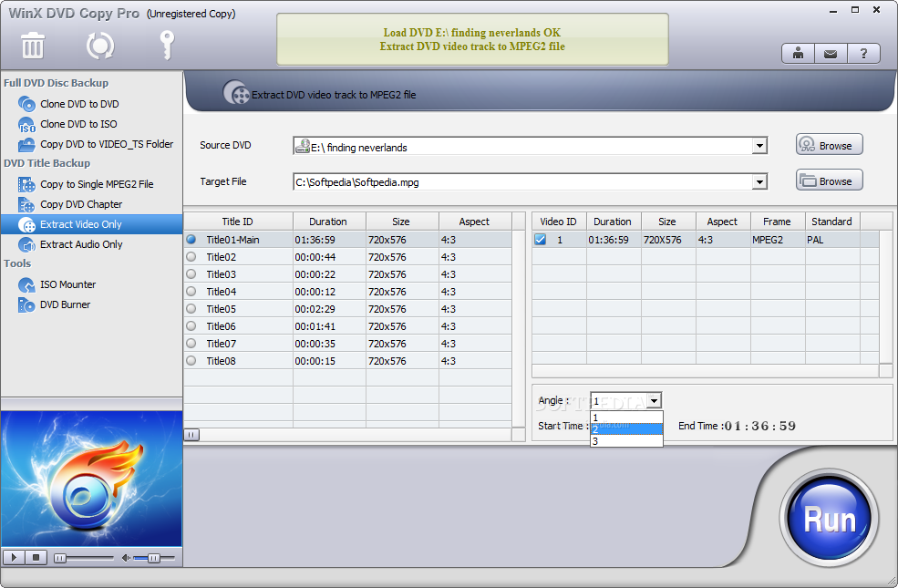This screenshot has width=898, height=588.
Task: Browse for the Target File location
Action: (x=829, y=181)
